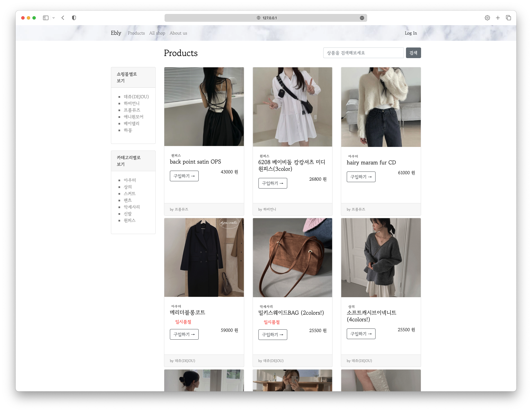
Task: Click 구입하기 for 메리더블롱코트
Action: 184,334
